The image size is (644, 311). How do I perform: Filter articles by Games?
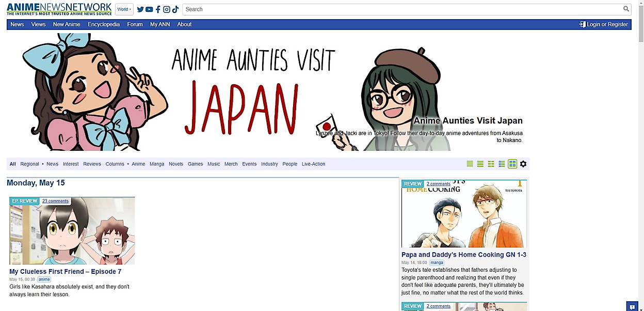195,164
